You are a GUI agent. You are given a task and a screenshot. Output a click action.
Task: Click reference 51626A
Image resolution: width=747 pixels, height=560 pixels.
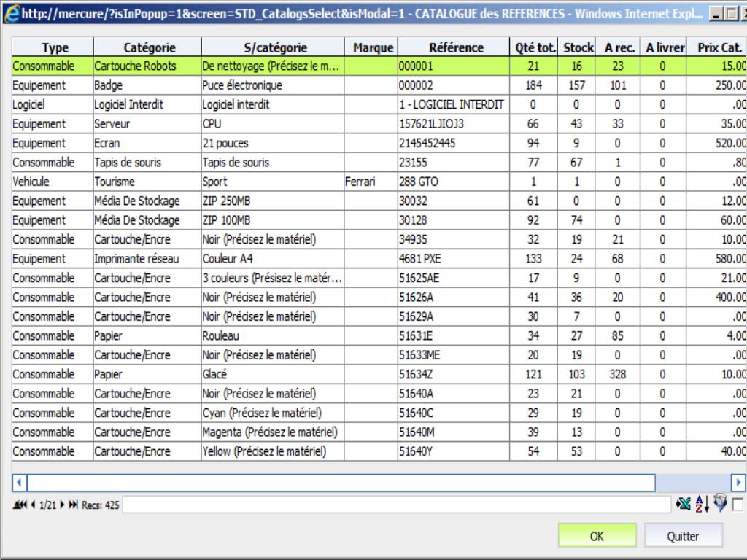454,297
